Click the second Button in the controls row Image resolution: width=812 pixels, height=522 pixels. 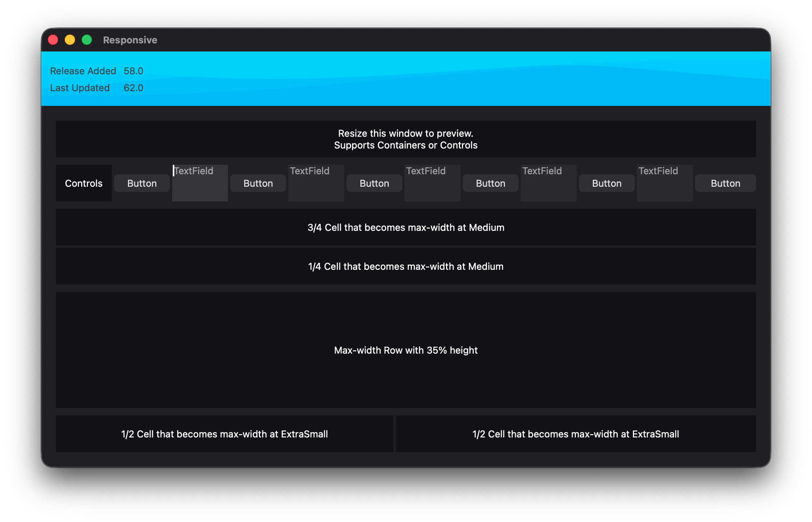258,183
